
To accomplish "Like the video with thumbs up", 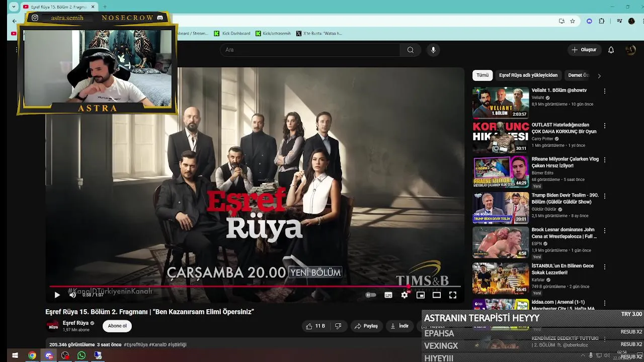I will click(x=315, y=326).
